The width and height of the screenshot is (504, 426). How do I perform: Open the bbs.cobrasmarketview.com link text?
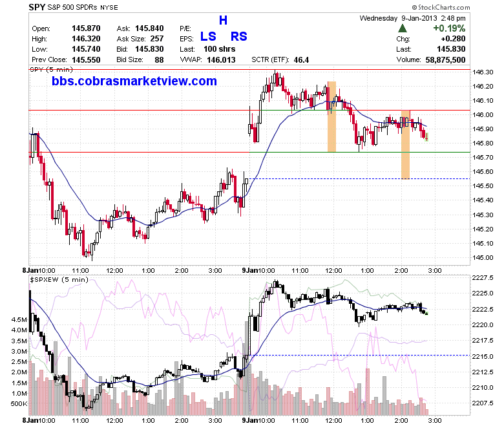pos(134,81)
